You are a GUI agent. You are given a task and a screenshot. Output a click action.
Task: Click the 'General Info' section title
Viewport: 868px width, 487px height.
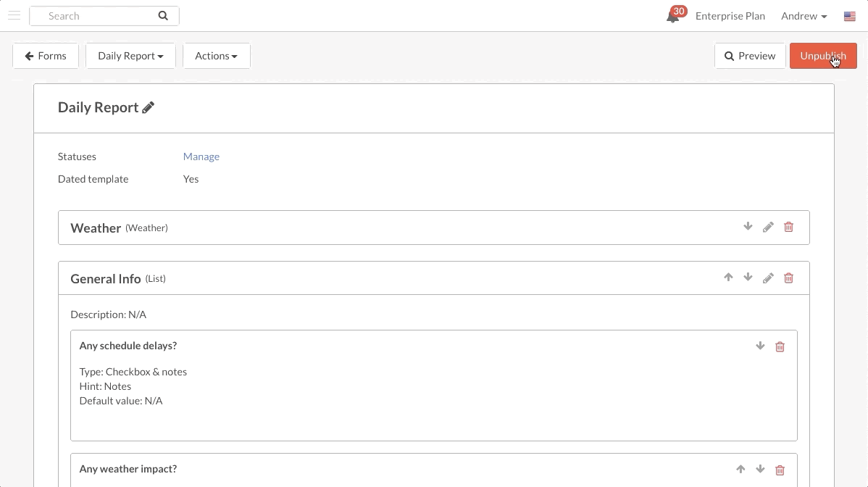pyautogui.click(x=105, y=279)
